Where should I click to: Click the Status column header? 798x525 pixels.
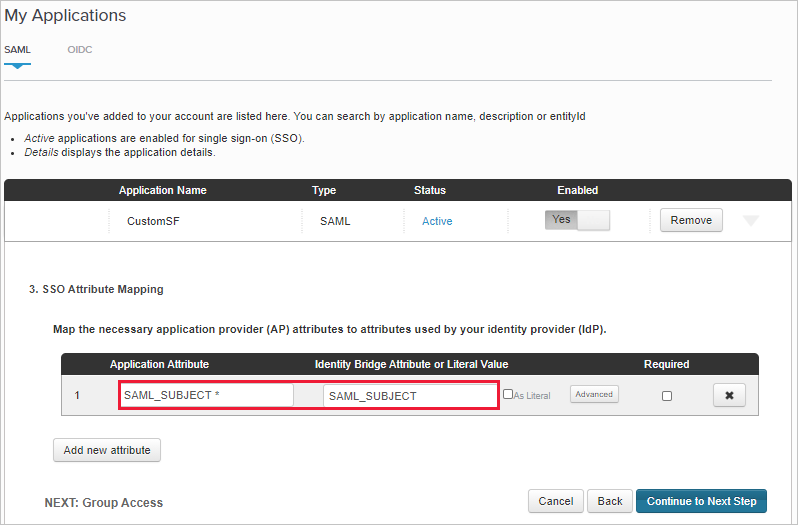430,190
